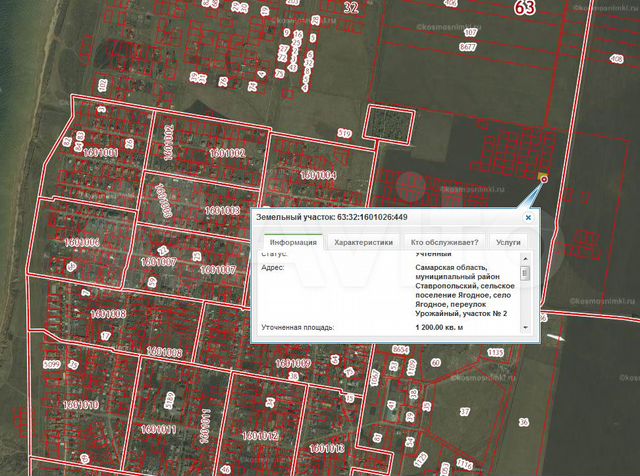This screenshot has height=476, width=640.
Task: Click parcel number label 60
Action: pyautogui.click(x=436, y=363)
